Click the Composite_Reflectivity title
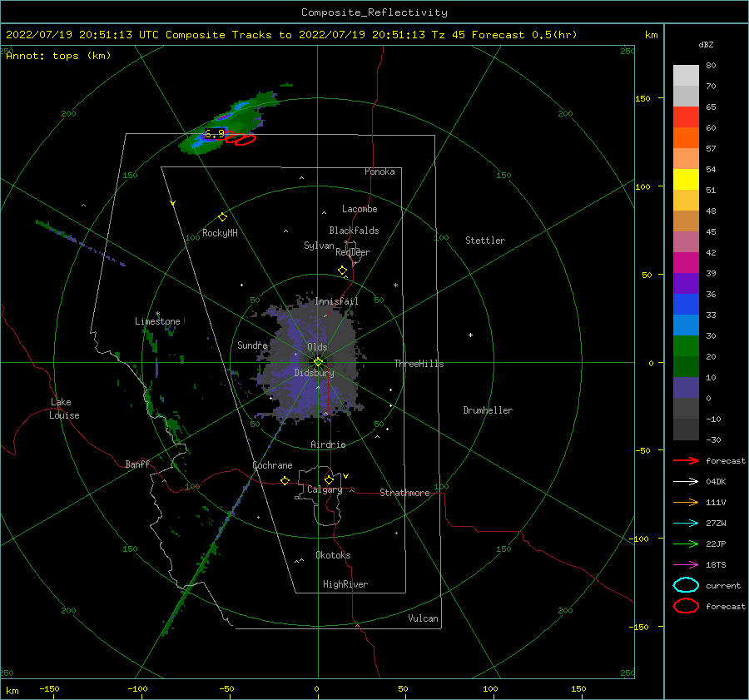 (374, 12)
